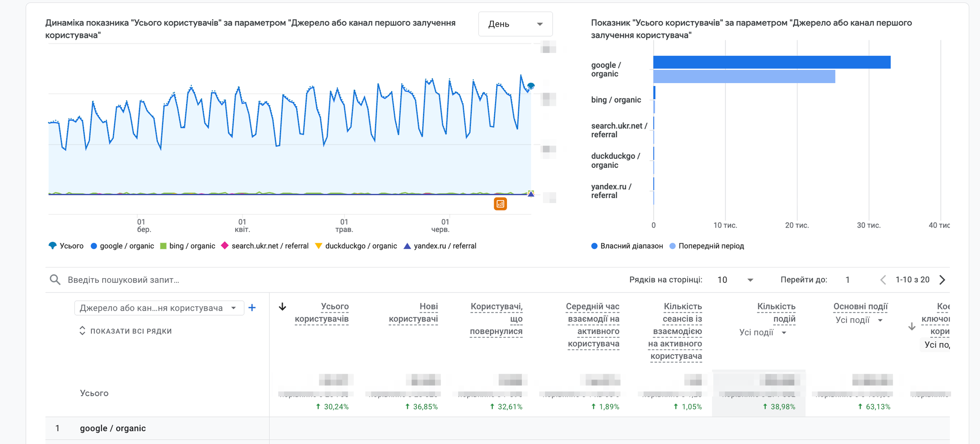
Task: Open Усі події dropdown under Кількість подій
Action: [x=763, y=332]
